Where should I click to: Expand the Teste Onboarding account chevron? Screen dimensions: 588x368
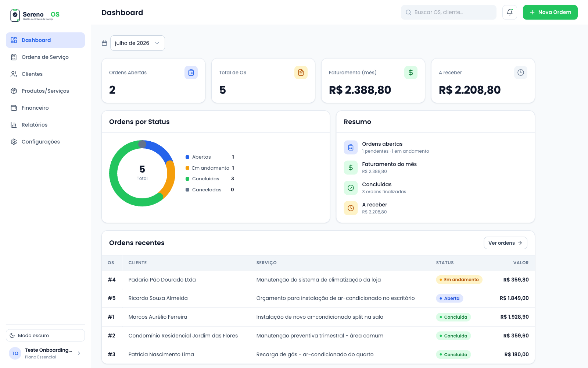(79, 353)
